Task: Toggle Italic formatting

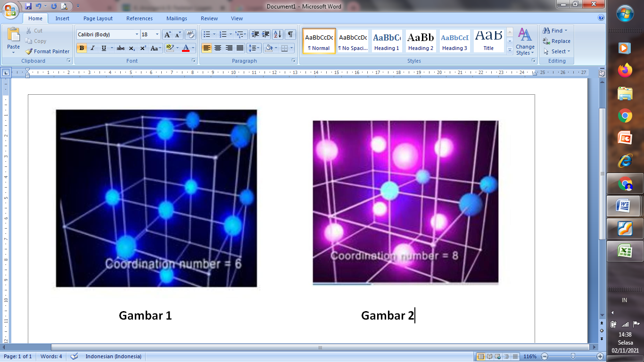Action: tap(92, 48)
